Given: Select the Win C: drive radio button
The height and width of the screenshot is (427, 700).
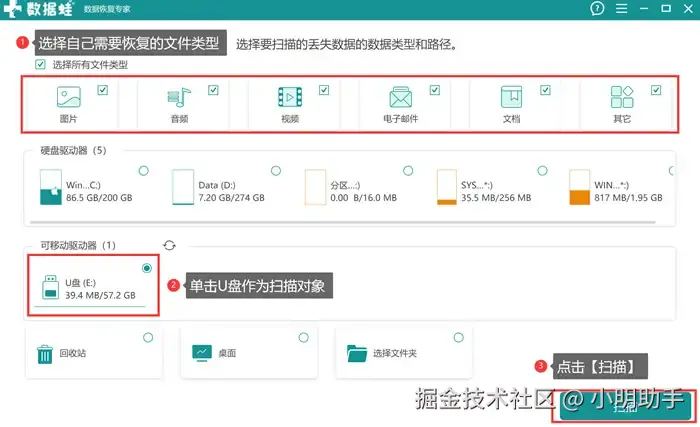Looking at the screenshot, I should 144,171.
